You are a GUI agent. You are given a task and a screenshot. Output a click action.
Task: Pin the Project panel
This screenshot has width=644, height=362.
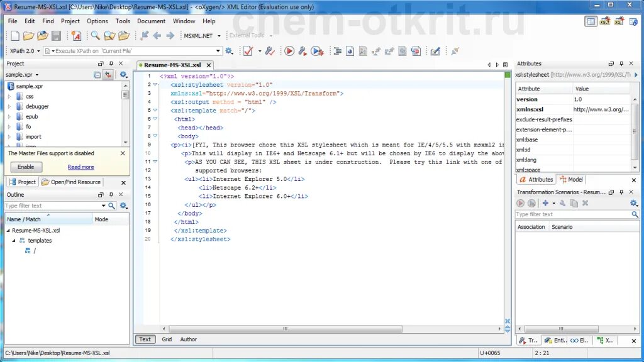(111, 63)
